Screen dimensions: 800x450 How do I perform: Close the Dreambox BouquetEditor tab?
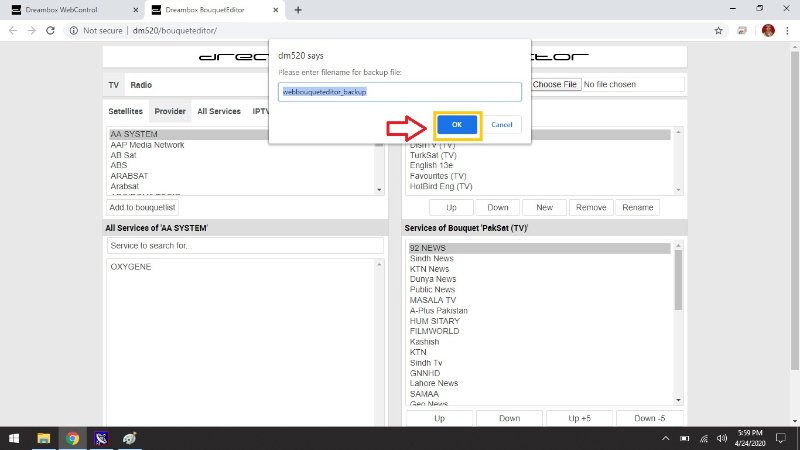pos(276,10)
